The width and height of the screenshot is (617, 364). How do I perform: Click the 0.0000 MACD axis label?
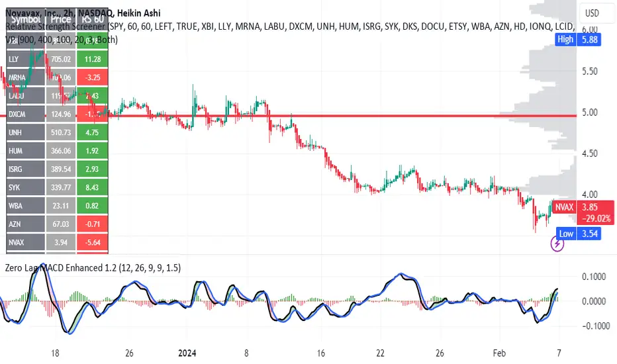point(594,301)
